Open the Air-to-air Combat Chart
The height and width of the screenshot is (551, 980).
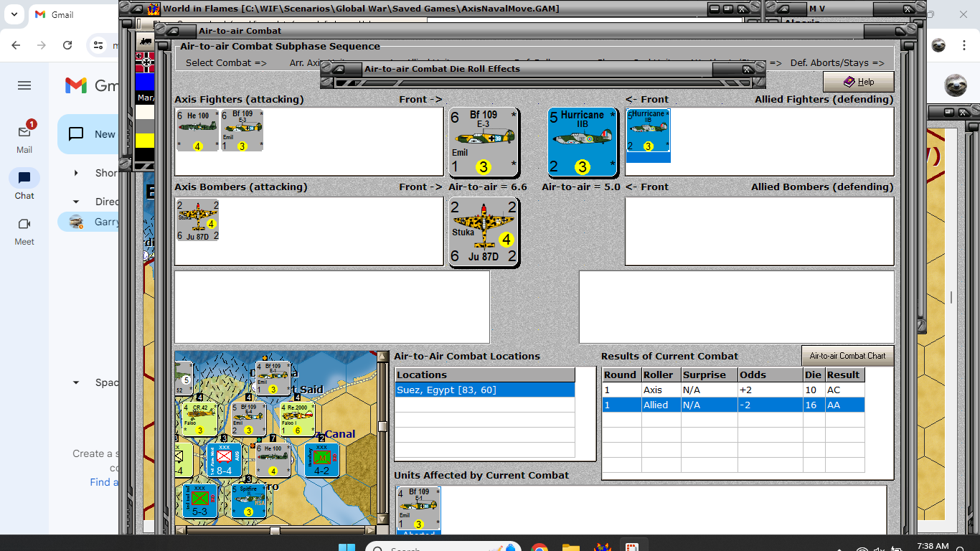(x=847, y=356)
